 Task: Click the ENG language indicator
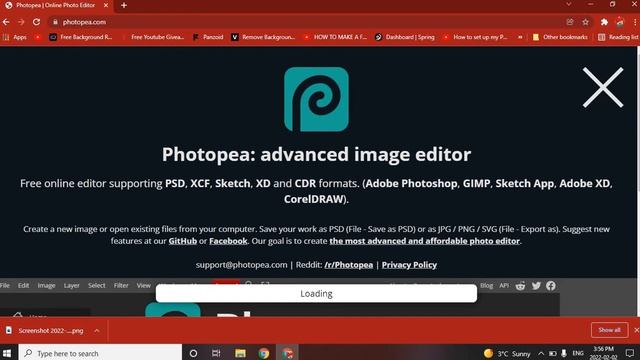[578, 353]
